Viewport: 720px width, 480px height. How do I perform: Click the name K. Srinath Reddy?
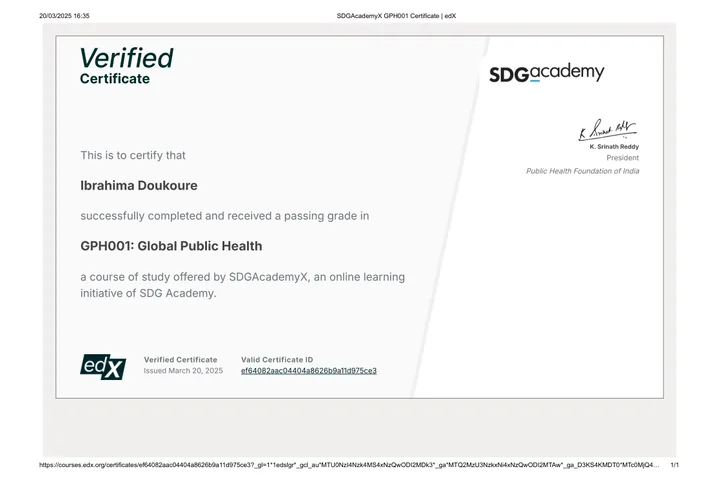pyautogui.click(x=614, y=147)
